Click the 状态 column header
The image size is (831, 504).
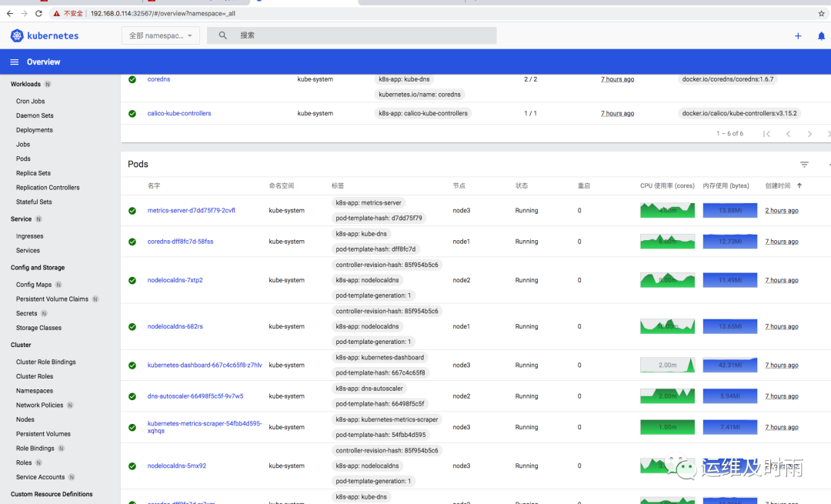pyautogui.click(x=522, y=185)
